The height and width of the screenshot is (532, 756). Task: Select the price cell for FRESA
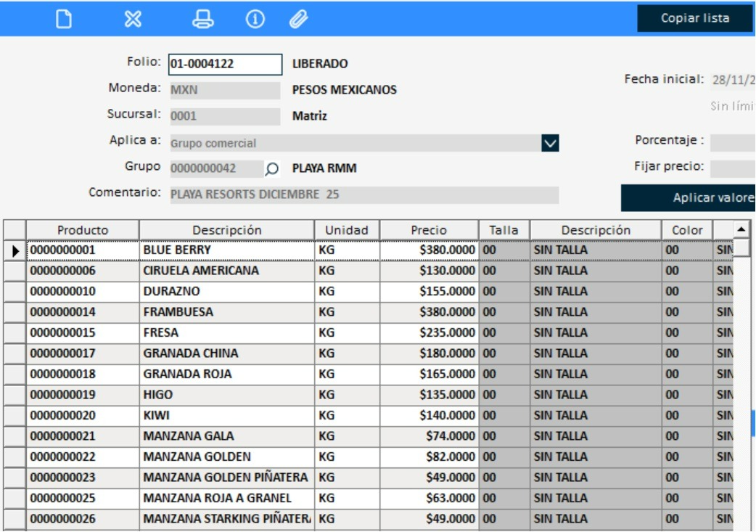[429, 333]
